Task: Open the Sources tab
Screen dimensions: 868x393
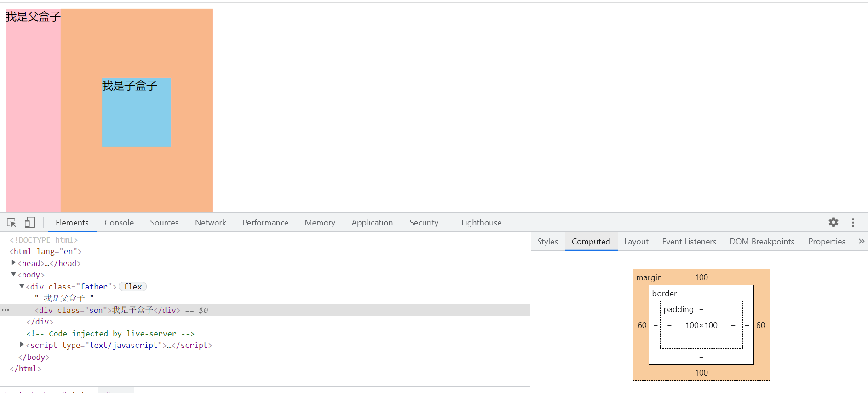Action: [x=164, y=223]
